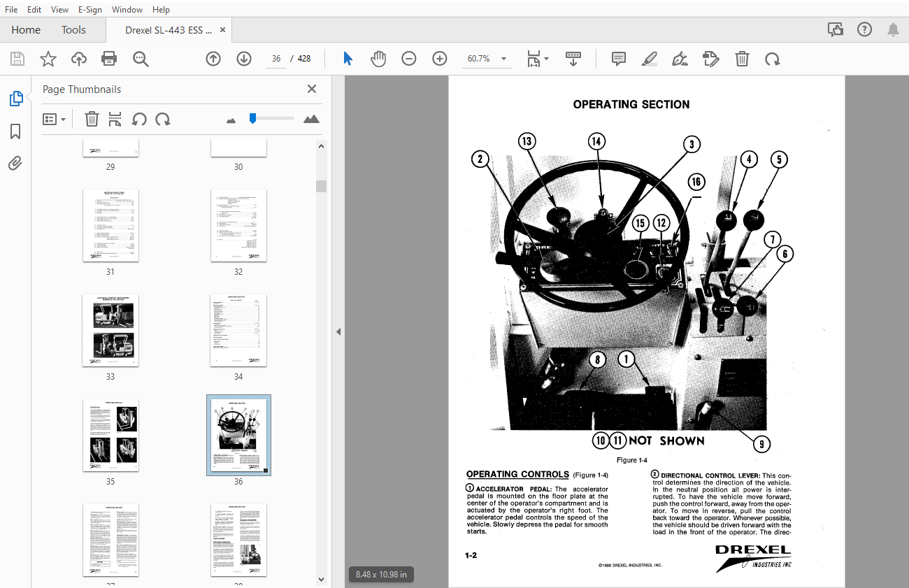Open the share screen icon at top right
This screenshot has height=588, width=909.
click(x=835, y=29)
